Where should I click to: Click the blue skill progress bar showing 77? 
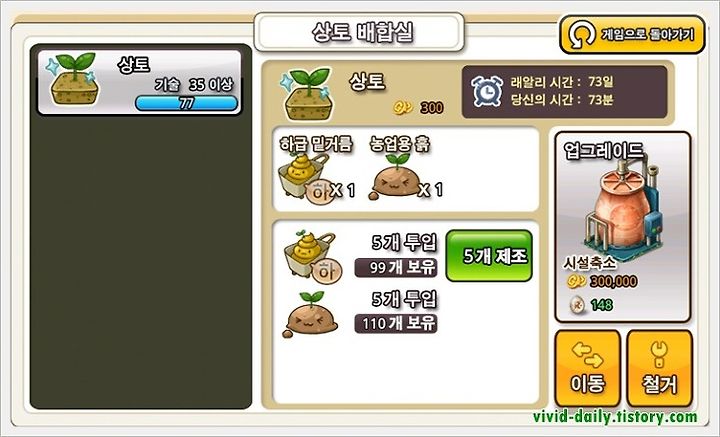point(186,103)
